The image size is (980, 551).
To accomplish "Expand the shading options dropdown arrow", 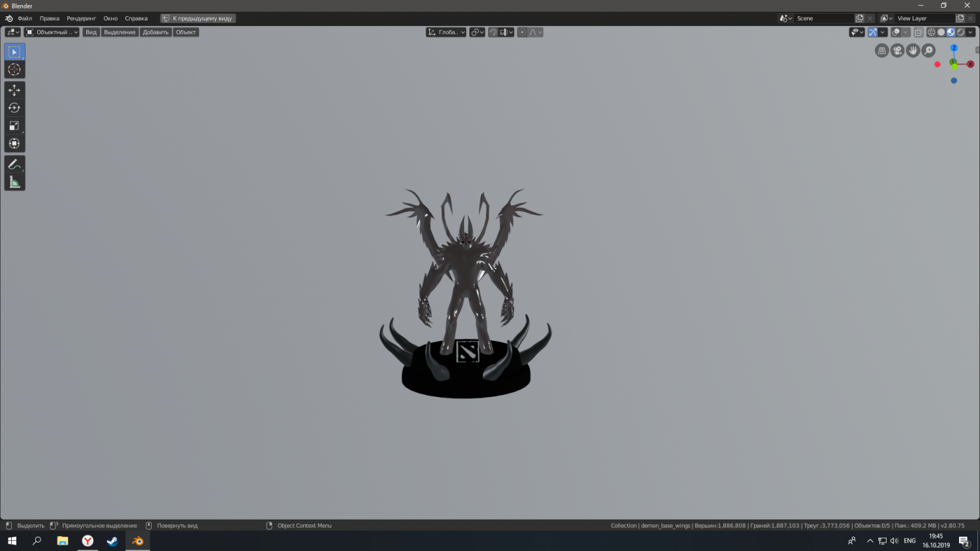I will tap(971, 32).
